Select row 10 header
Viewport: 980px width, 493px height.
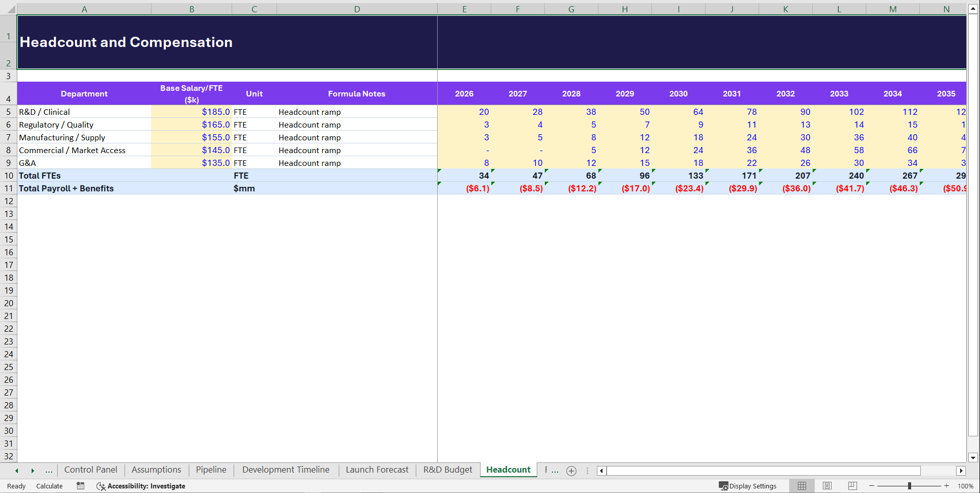pyautogui.click(x=9, y=176)
